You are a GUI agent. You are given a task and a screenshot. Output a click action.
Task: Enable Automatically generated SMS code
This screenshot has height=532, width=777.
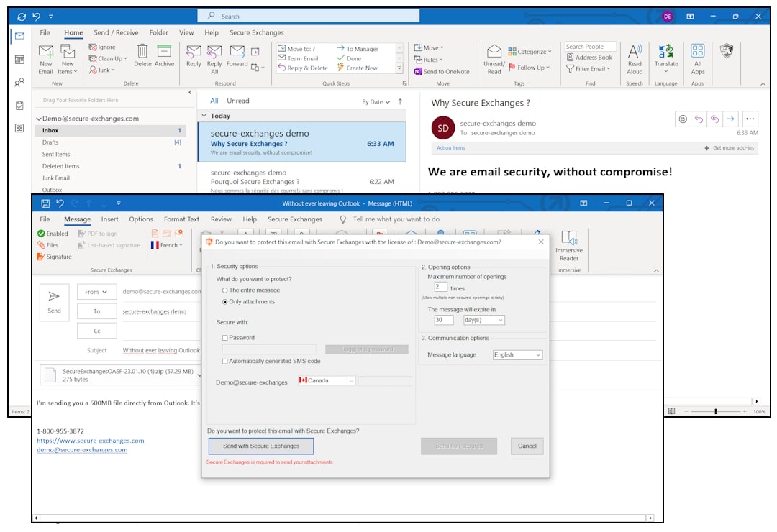[x=225, y=361]
